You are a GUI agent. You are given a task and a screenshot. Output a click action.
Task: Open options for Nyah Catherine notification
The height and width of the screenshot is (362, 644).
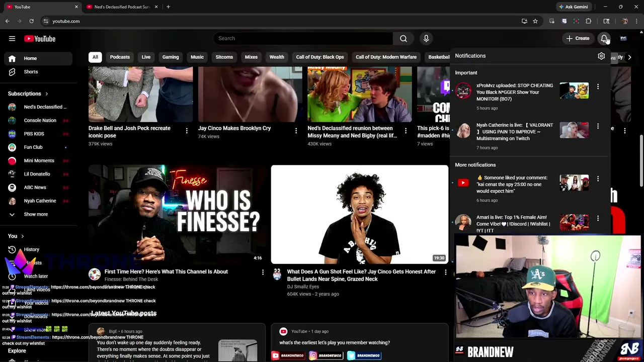click(598, 126)
